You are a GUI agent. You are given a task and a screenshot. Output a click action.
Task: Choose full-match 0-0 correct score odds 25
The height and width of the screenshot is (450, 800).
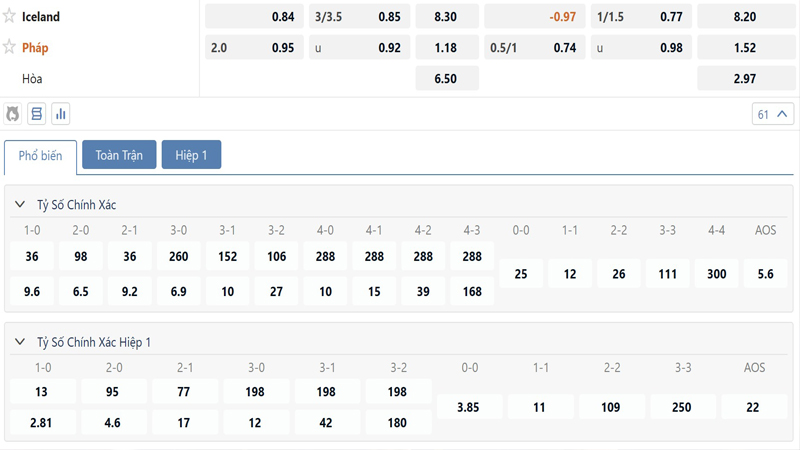click(521, 273)
